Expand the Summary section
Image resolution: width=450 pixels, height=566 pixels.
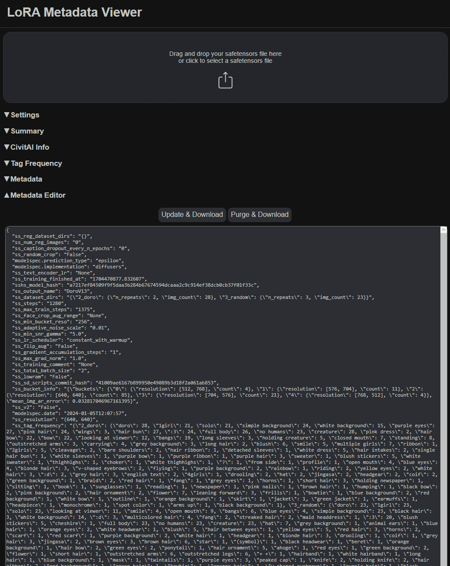click(24, 131)
